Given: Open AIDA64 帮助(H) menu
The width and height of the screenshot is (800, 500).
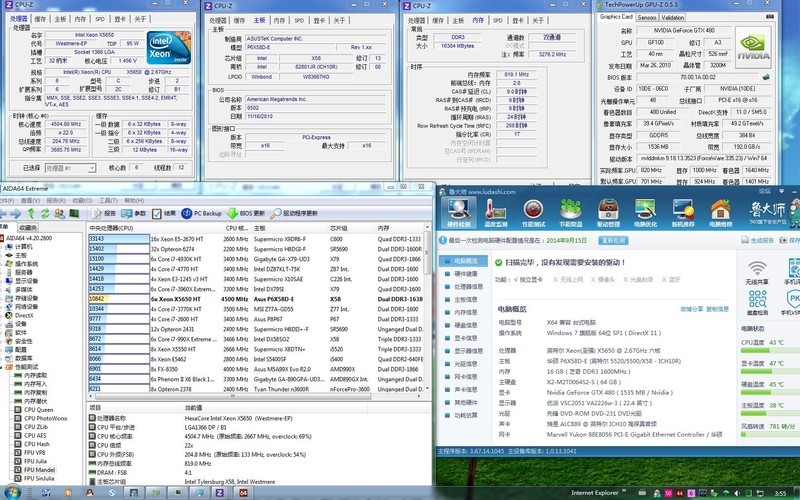Looking at the screenshot, I should click(x=134, y=201).
